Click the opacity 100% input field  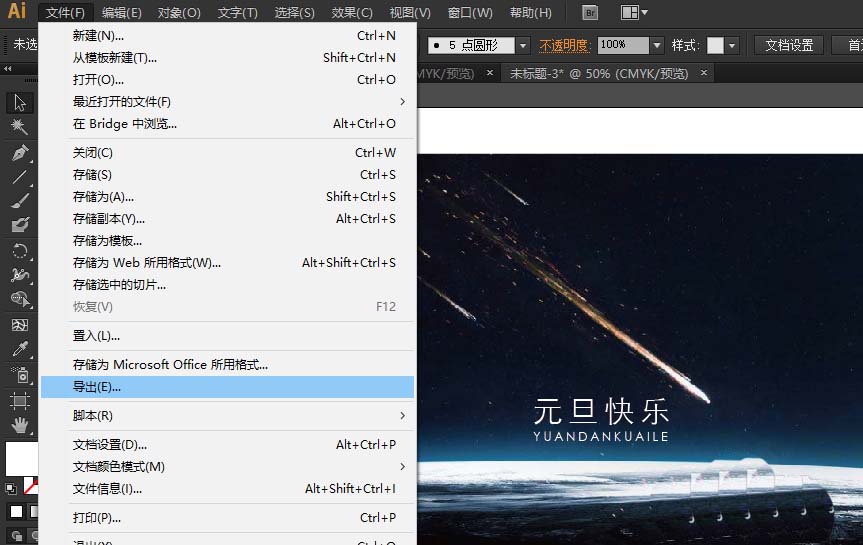623,45
